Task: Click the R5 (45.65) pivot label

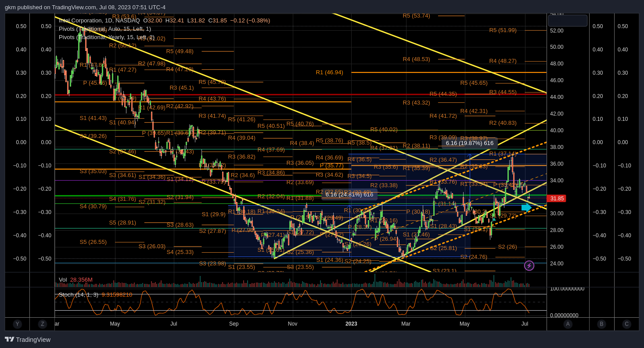Action: (474, 83)
